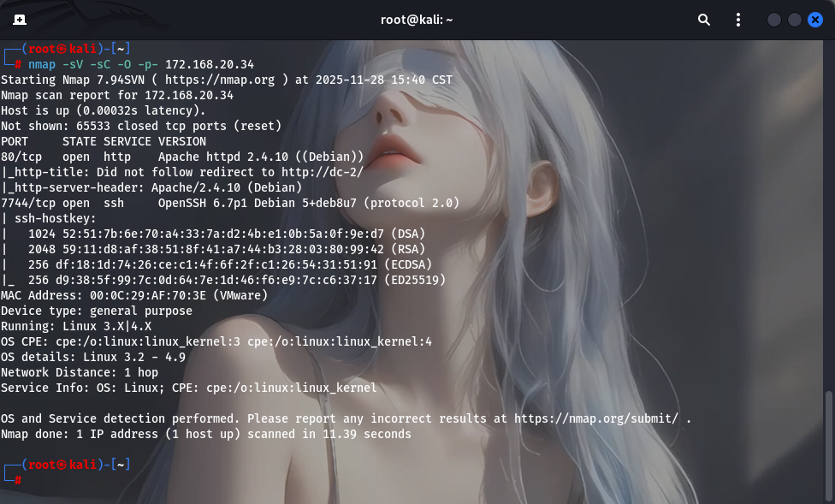Click the 1024-bit DSA host key line

pos(213,234)
